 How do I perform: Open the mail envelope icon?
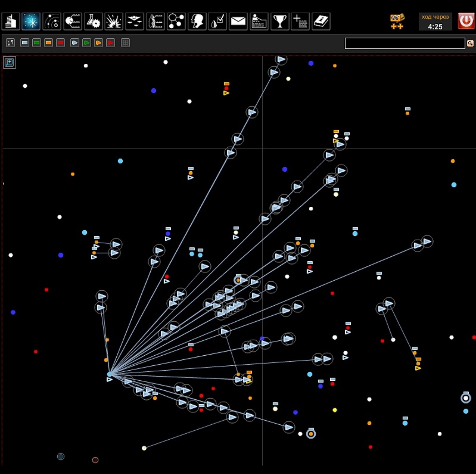238,21
